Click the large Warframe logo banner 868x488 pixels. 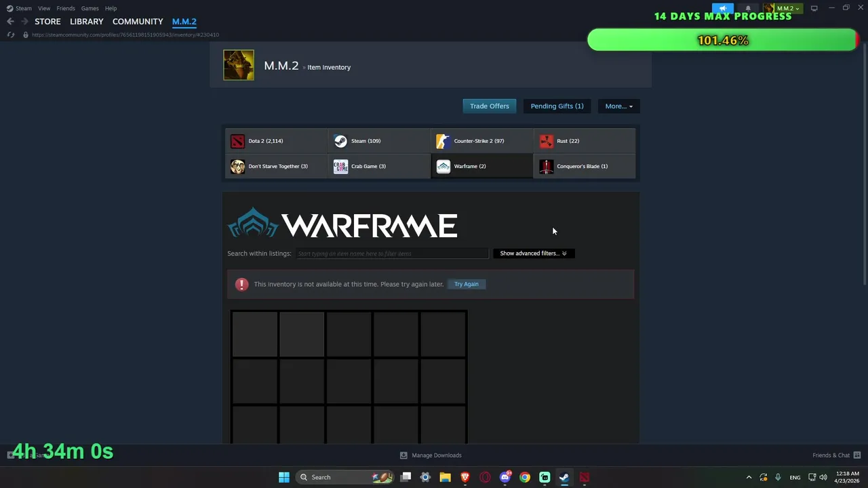click(x=342, y=223)
